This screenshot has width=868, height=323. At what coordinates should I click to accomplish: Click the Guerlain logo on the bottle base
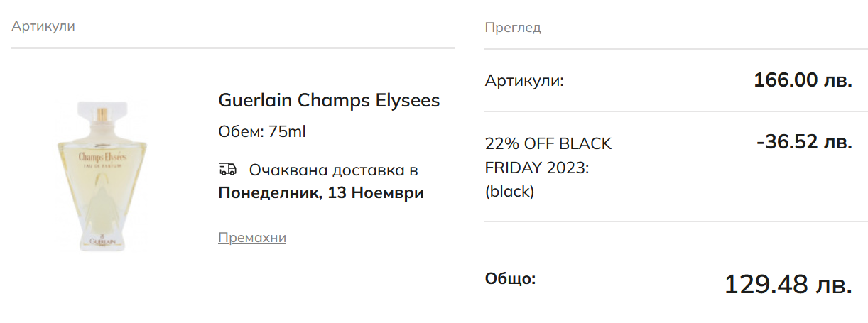pos(101,241)
